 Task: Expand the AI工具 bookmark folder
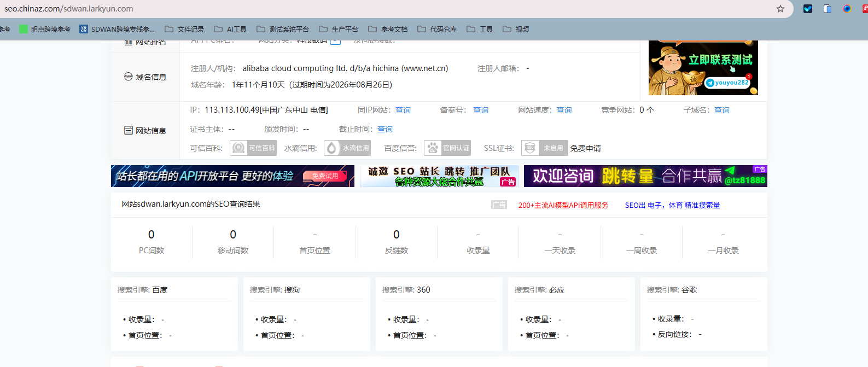pos(230,29)
